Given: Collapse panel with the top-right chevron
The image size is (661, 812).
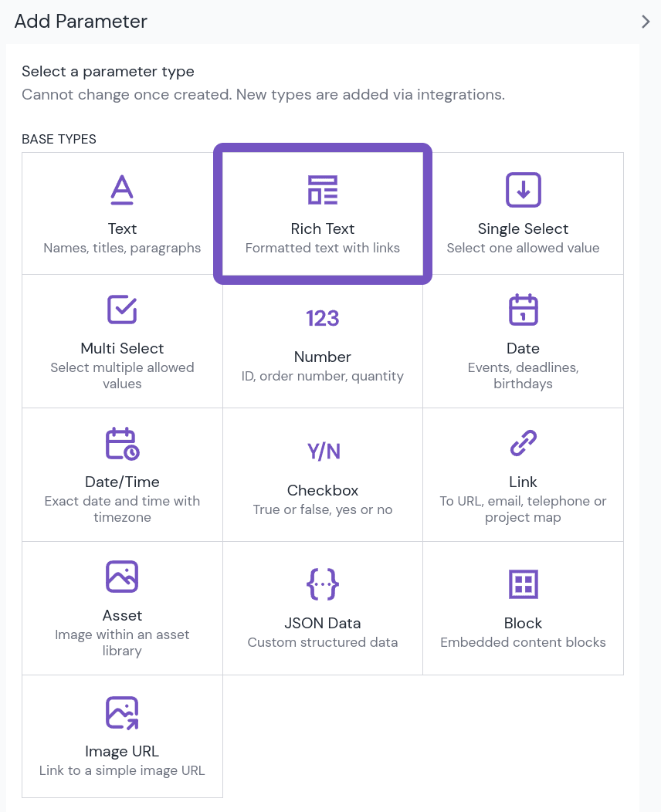Looking at the screenshot, I should pos(646,22).
